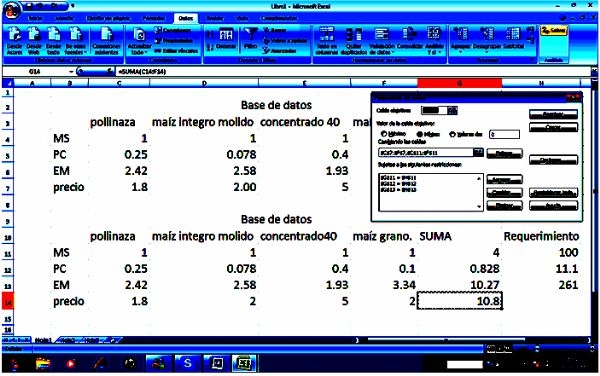Screen dimensions: 600x376
Task: Switch to the Inicio ribbon tab
Action: (35, 18)
